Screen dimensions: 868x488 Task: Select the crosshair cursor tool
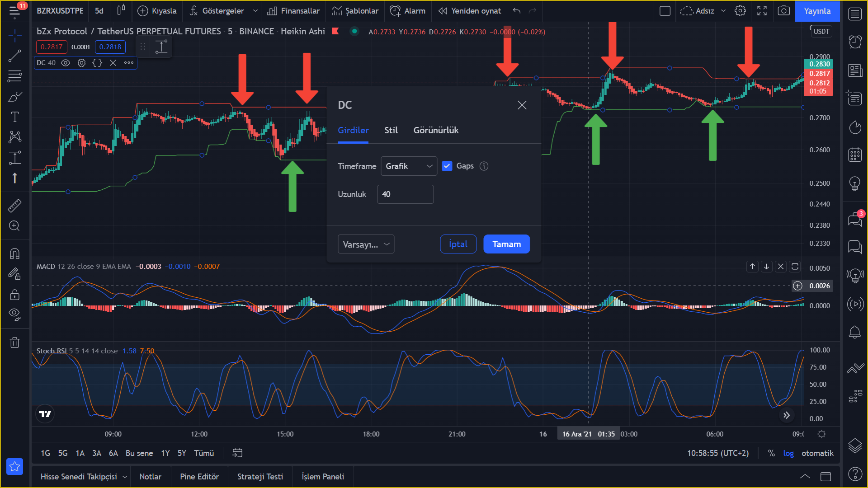pos(14,35)
